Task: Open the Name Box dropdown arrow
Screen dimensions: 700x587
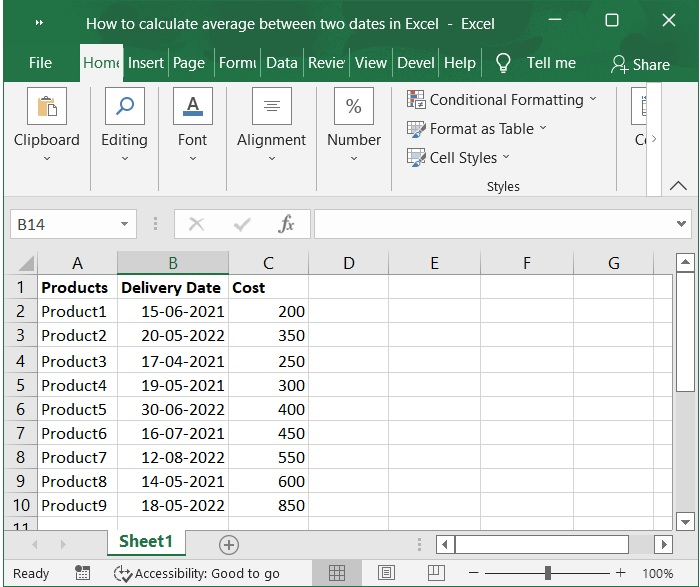Action: [x=124, y=224]
